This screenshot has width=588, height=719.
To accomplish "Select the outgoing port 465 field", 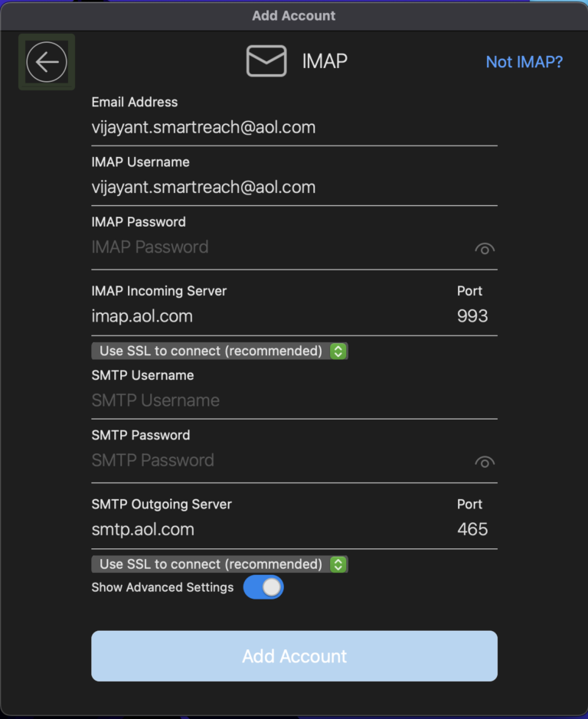I will pos(472,529).
